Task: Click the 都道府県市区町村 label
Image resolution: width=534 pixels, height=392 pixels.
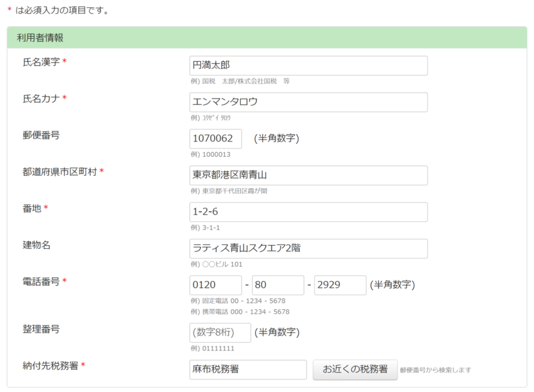Action: pyautogui.click(x=60, y=171)
